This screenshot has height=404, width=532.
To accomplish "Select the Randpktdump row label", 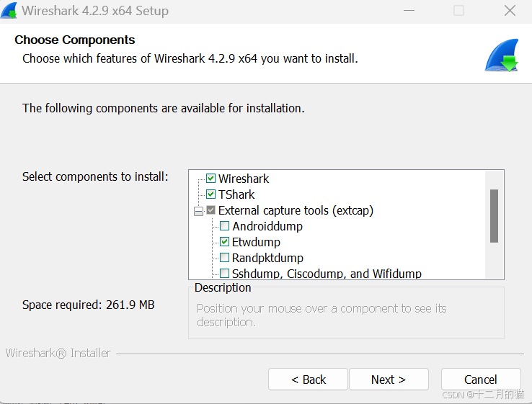I will coord(267,258).
